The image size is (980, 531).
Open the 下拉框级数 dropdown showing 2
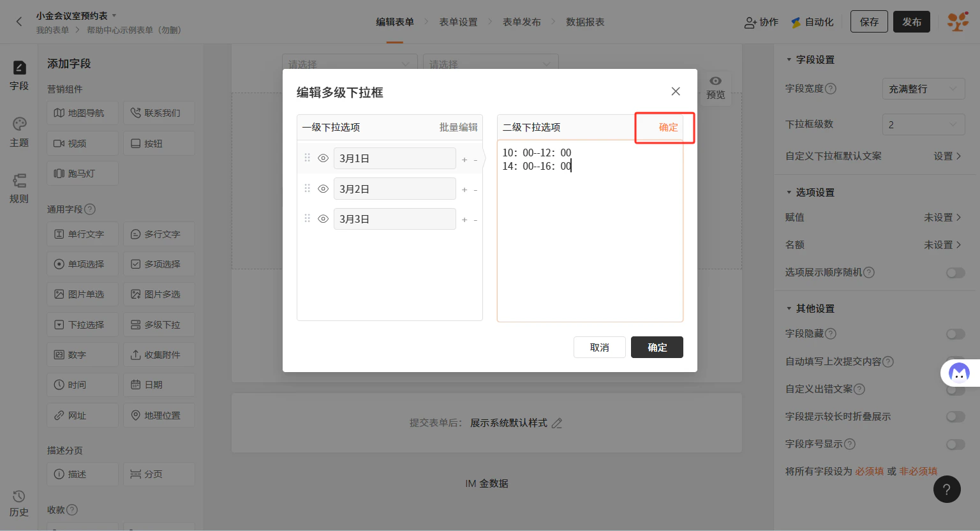pyautogui.click(x=923, y=124)
